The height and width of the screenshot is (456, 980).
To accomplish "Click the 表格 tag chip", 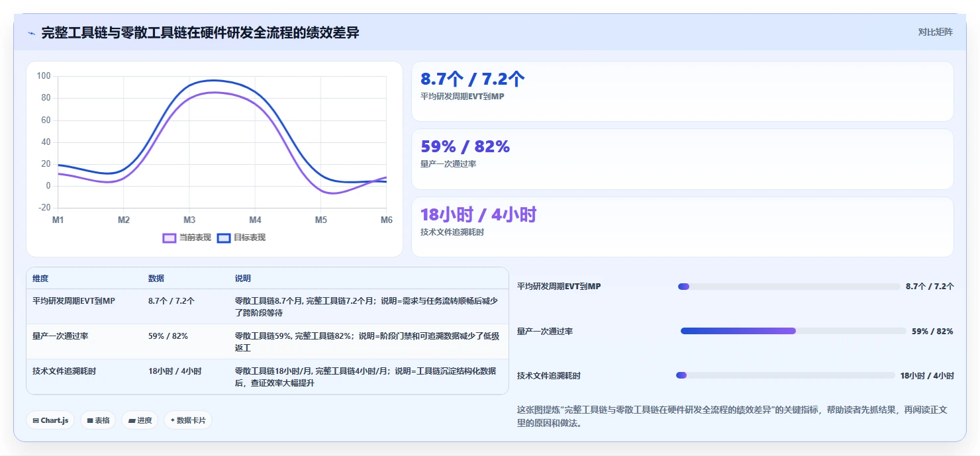I will (98, 420).
